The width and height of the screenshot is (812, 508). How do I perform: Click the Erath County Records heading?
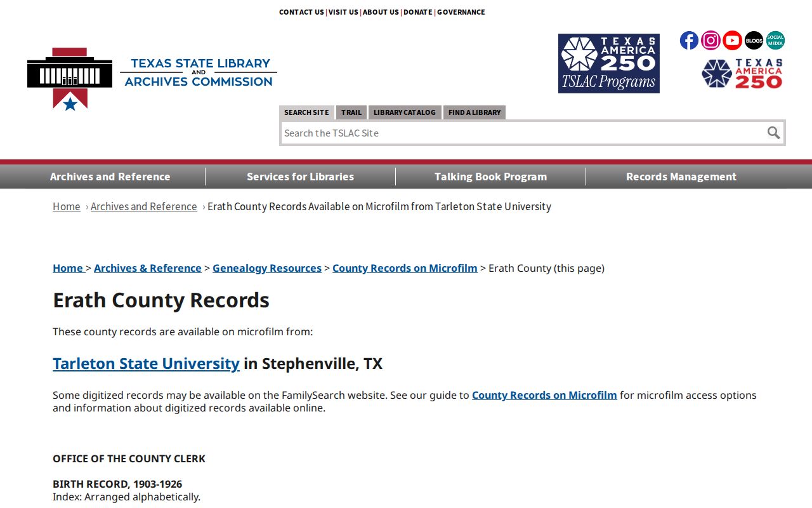(x=161, y=300)
